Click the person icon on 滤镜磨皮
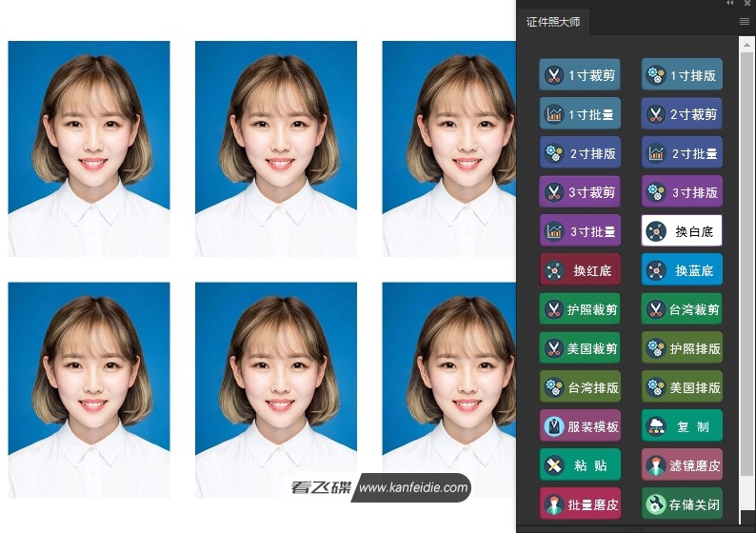Viewport: 756px width, 533px height. (656, 465)
